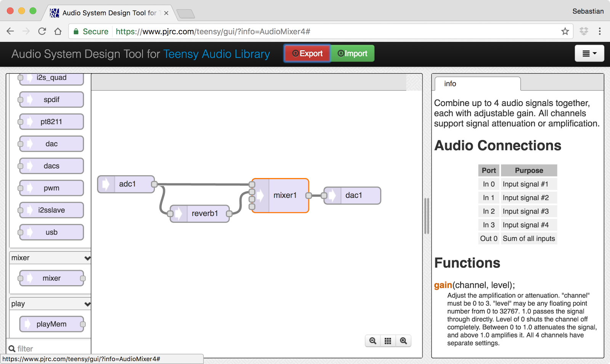The width and height of the screenshot is (610, 364).
Task: Click the filter search field in the sidebar
Action: coord(46,348)
